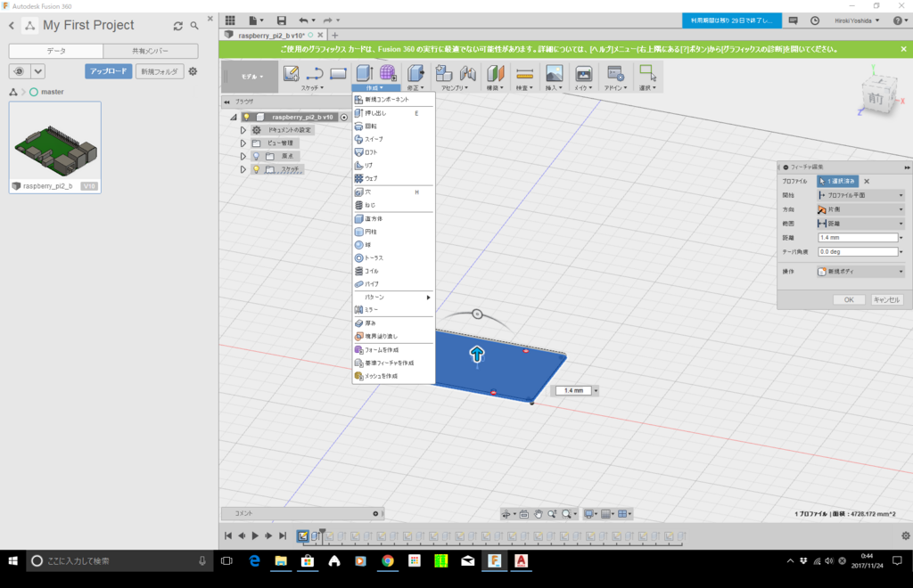Toggle visibility bulb of raspberry_pi2_b v10
Screen dimensions: 913x588
point(246,117)
